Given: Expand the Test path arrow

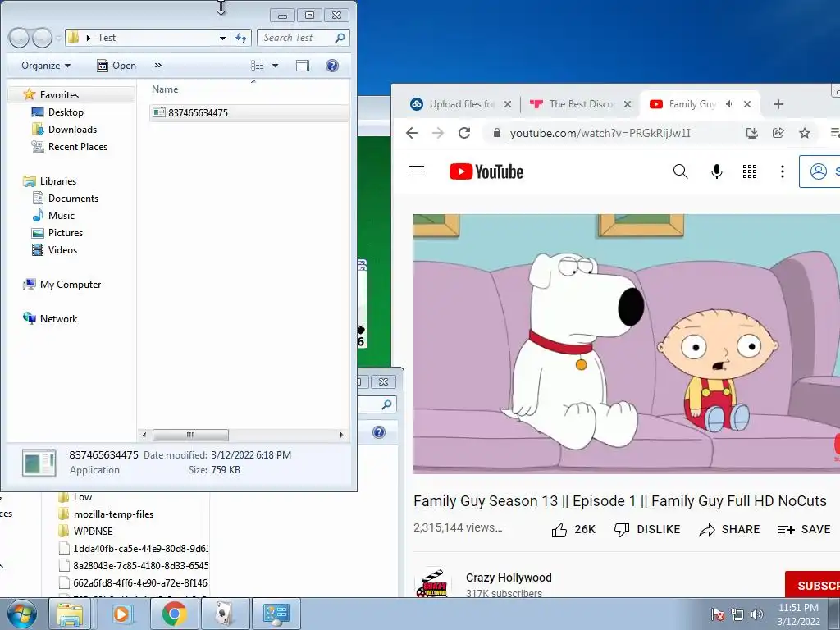Looking at the screenshot, I should coord(88,38).
